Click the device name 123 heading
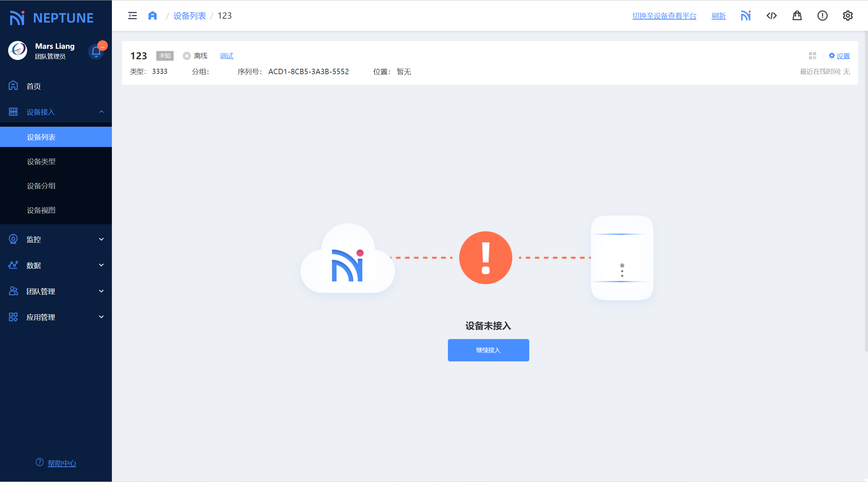The height and width of the screenshot is (482, 868). coord(139,56)
